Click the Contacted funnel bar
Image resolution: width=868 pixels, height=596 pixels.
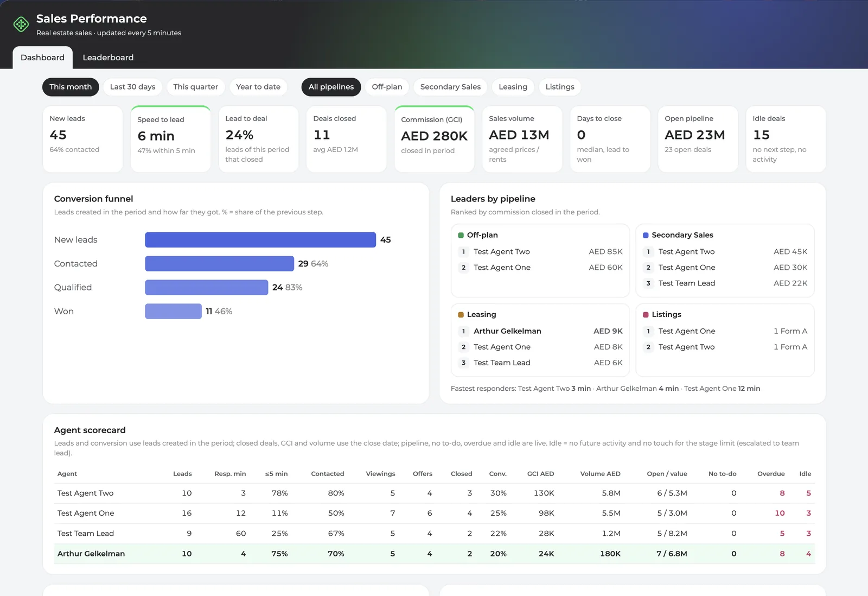219,264
